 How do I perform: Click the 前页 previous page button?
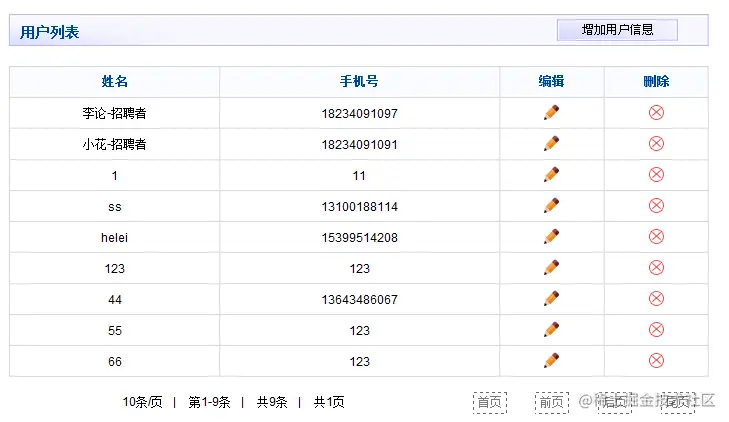point(552,402)
